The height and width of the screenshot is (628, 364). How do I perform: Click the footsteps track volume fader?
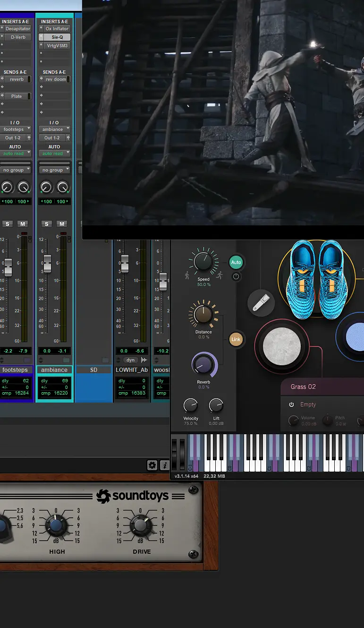8,267
